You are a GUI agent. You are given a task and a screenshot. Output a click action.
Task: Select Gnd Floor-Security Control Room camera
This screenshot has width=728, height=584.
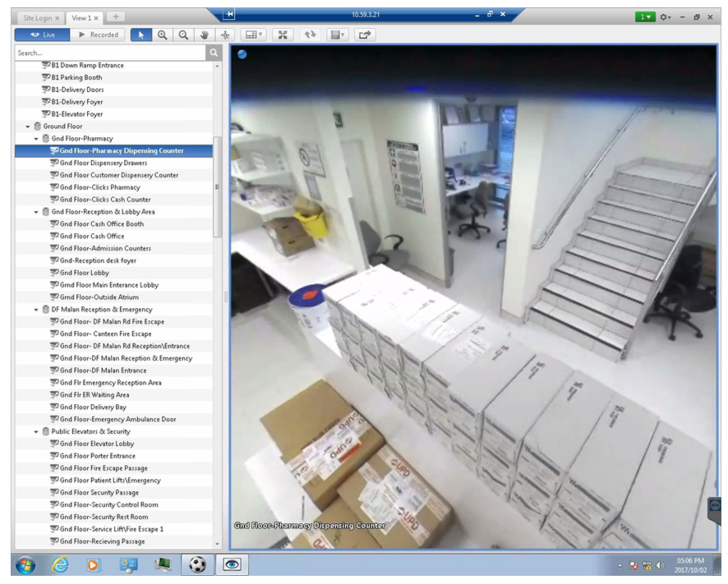(x=109, y=504)
